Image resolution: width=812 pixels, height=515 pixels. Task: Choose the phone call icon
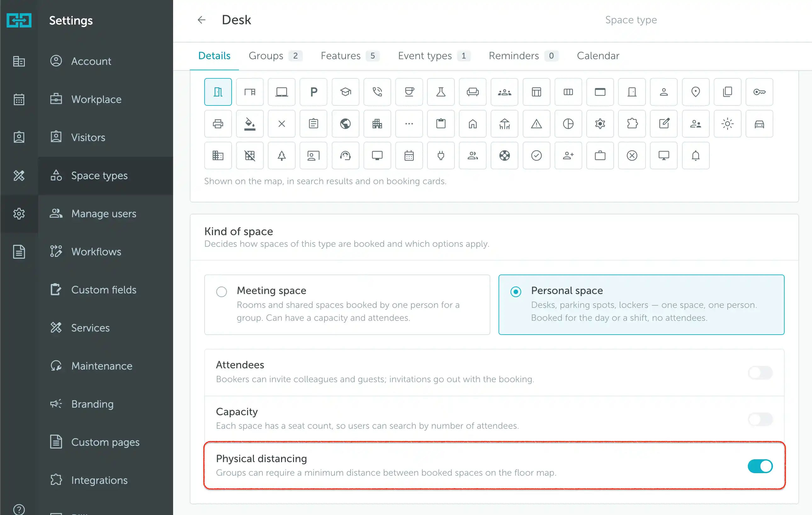377,92
